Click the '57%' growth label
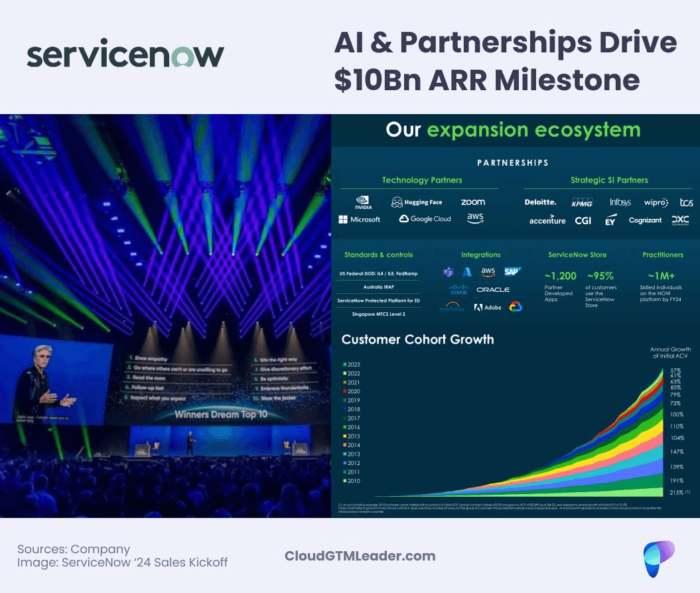This screenshot has height=593, width=700. coord(675,370)
